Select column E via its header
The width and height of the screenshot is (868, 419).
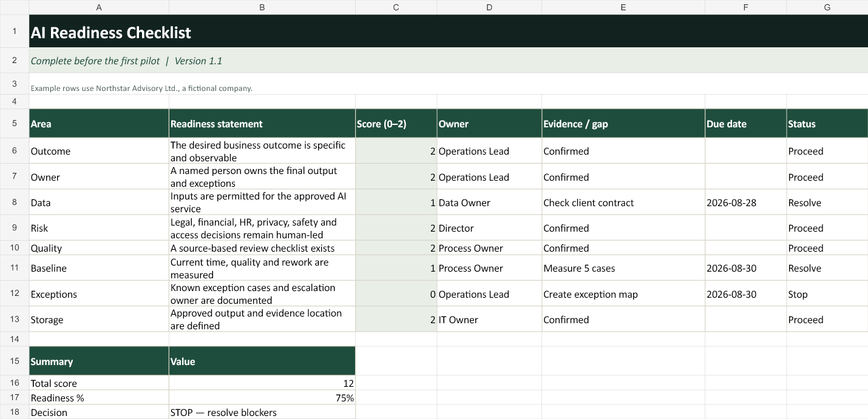(623, 7)
